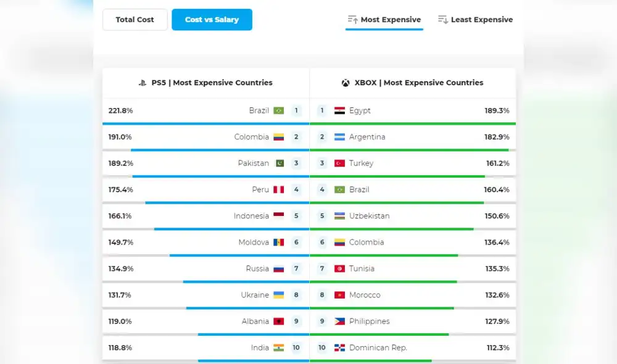Select the Ukraine flag in the PS5 list
Image resolution: width=617 pixels, height=364 pixels.
[x=279, y=295]
